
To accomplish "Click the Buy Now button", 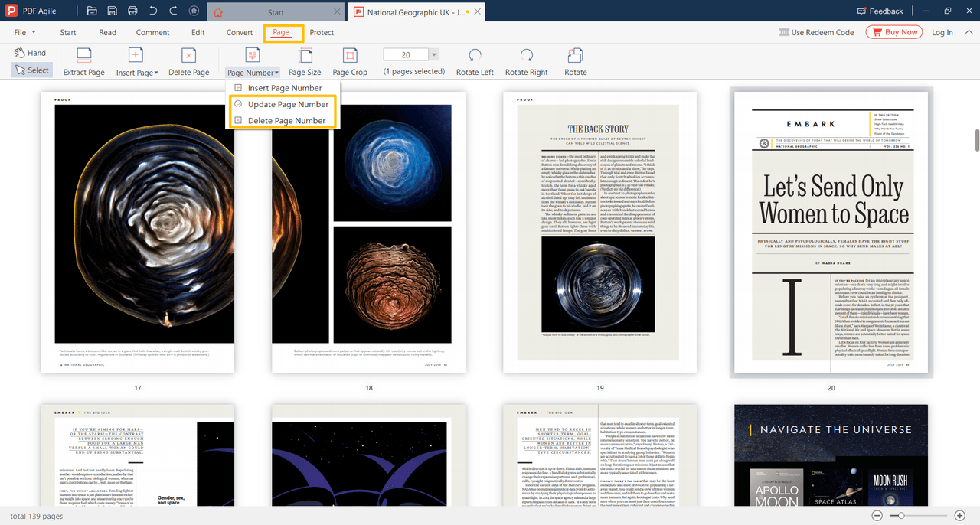I will [x=893, y=32].
